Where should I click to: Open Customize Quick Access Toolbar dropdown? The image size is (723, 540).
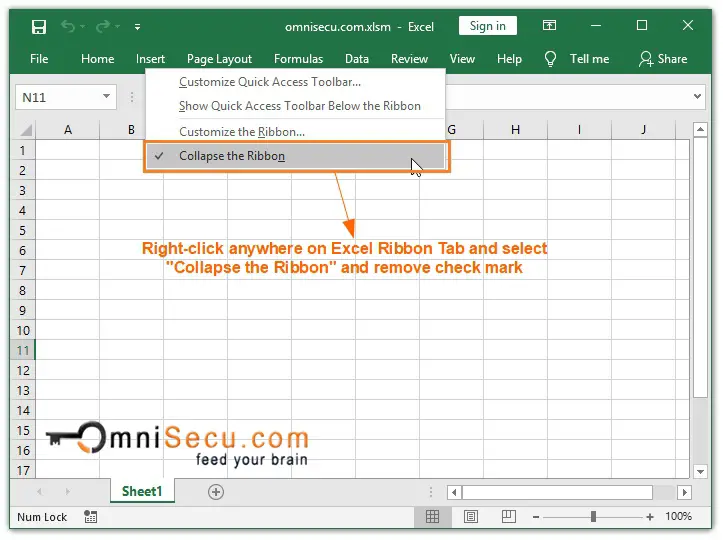tap(137, 27)
